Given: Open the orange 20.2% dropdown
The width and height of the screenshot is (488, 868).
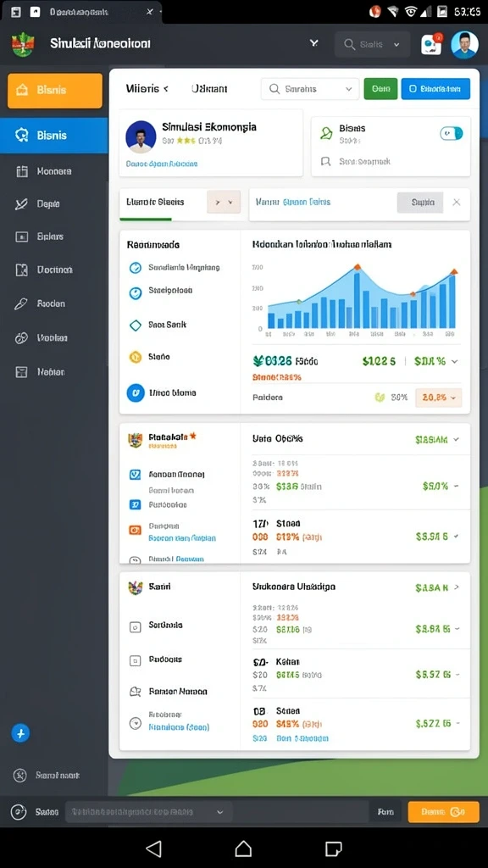Looking at the screenshot, I should click(438, 398).
